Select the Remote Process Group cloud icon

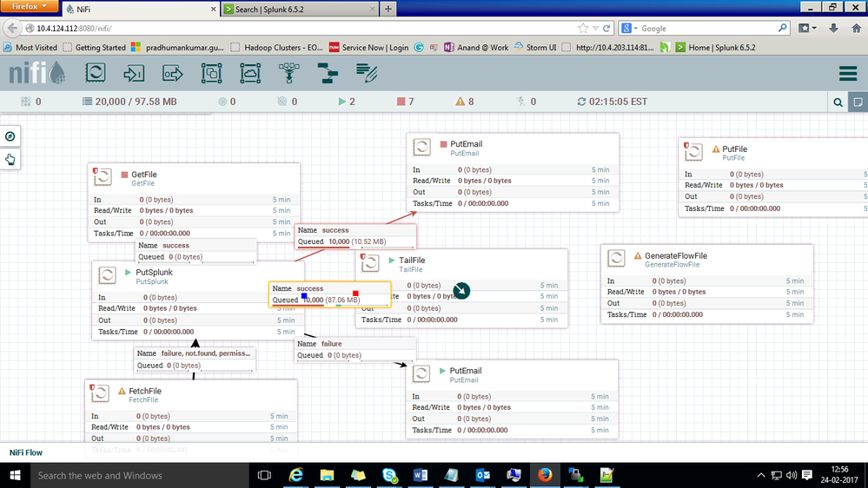[250, 73]
